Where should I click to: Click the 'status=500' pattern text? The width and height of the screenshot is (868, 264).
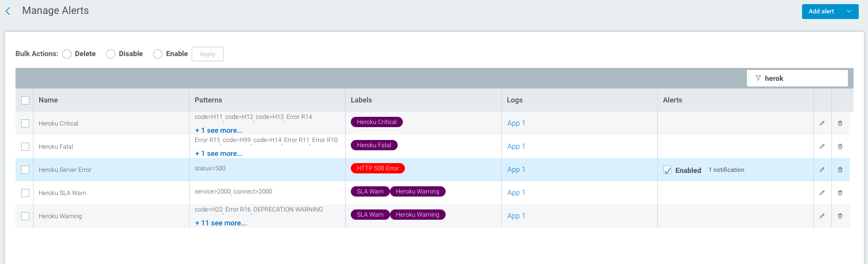(210, 168)
